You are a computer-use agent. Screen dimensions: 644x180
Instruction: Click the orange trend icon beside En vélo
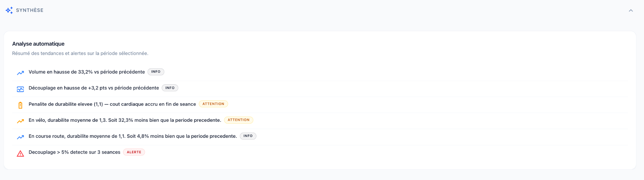click(x=20, y=121)
